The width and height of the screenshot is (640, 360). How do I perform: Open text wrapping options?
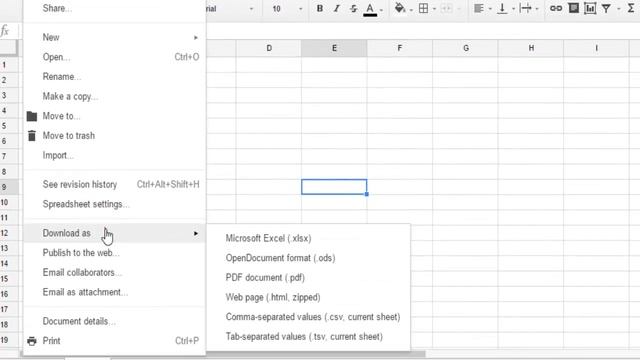(526, 8)
